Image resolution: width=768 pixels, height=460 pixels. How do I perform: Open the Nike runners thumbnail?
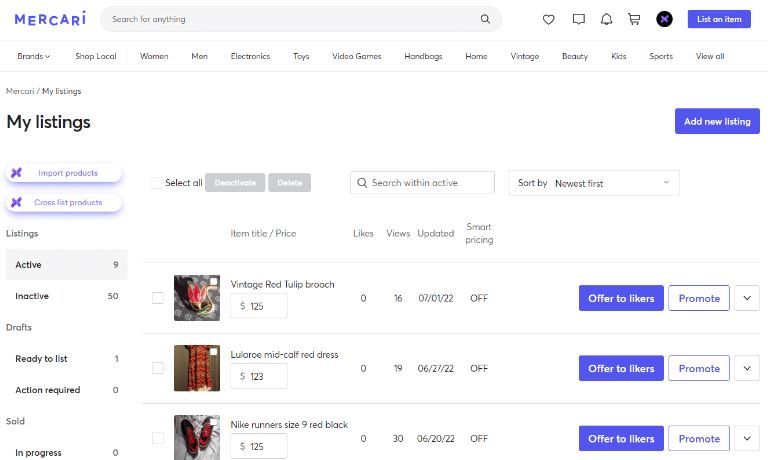tap(197, 437)
